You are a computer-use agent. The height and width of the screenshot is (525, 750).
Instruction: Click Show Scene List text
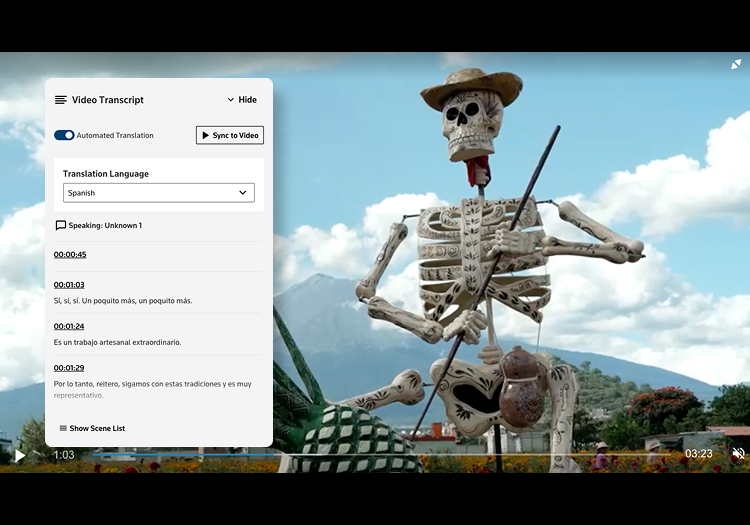click(x=97, y=428)
